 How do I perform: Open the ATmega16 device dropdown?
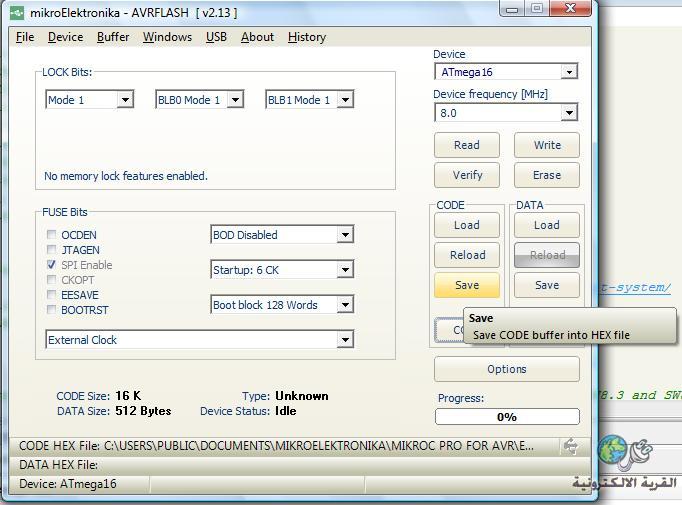click(569, 72)
